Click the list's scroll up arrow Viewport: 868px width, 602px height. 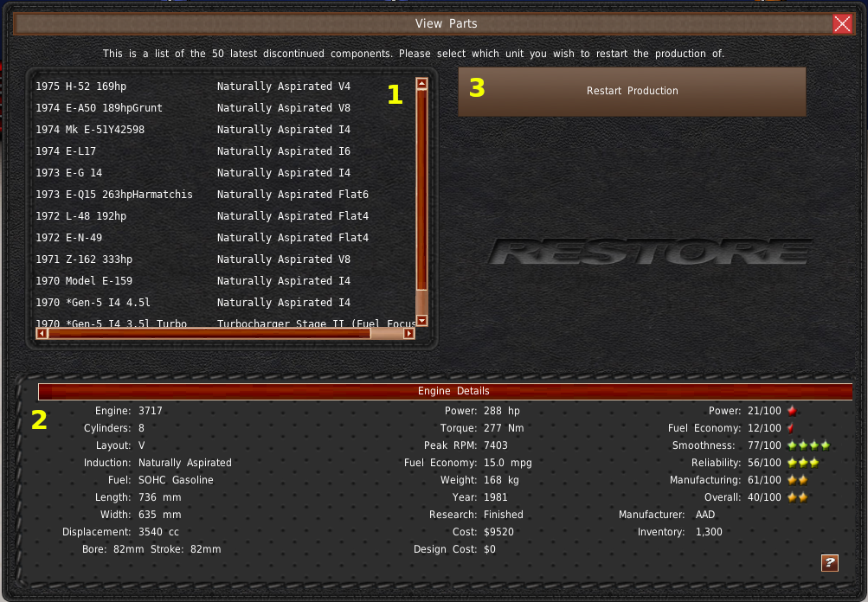422,84
